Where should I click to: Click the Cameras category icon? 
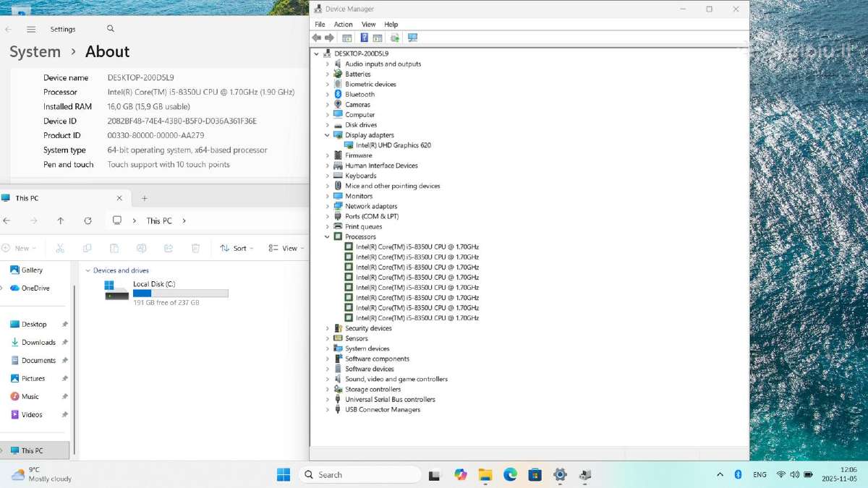coord(338,105)
